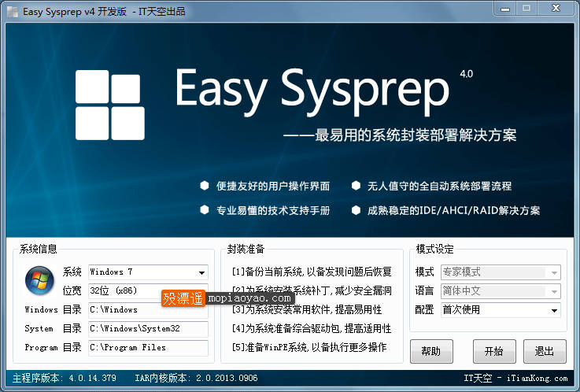Click text [5]准备WinPE系统, 以备执行更多操作
This screenshot has width=580, height=392.
[x=309, y=348]
